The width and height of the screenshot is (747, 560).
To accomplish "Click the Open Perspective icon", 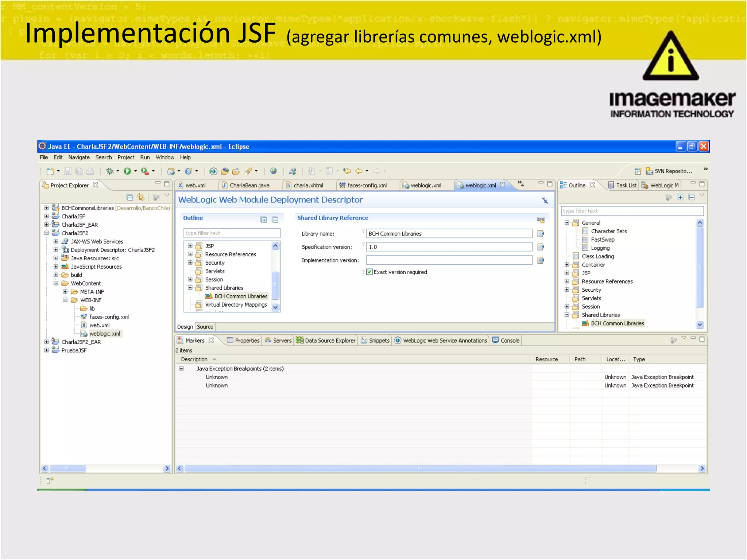I will click(638, 171).
